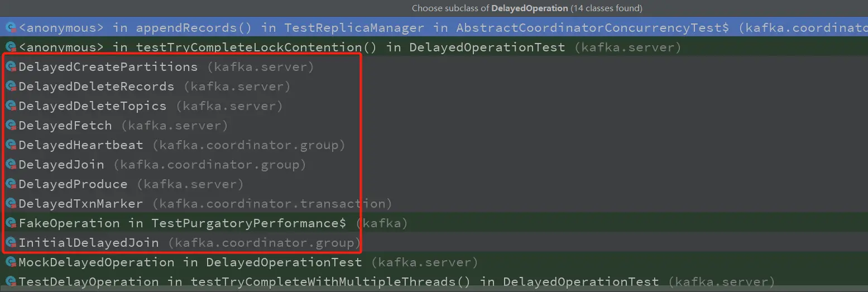
Task: Click the class icon beside DelayedFetch
Action: click(11, 126)
